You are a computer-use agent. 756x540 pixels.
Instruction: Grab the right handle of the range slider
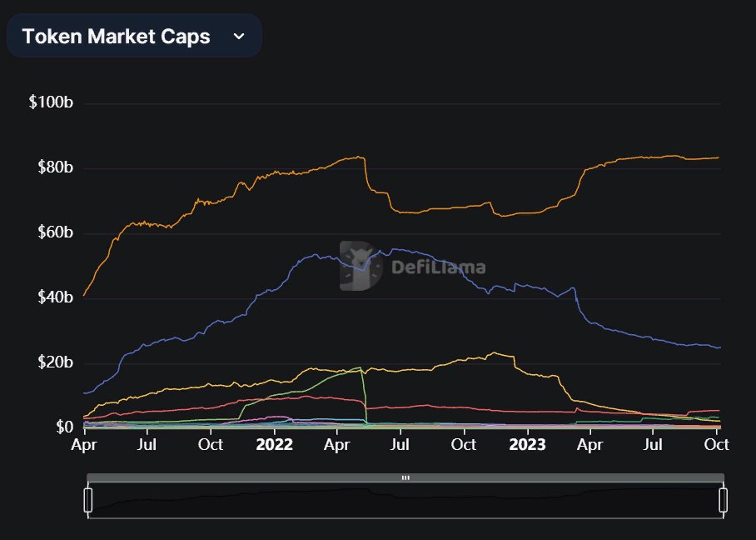pyautogui.click(x=723, y=500)
